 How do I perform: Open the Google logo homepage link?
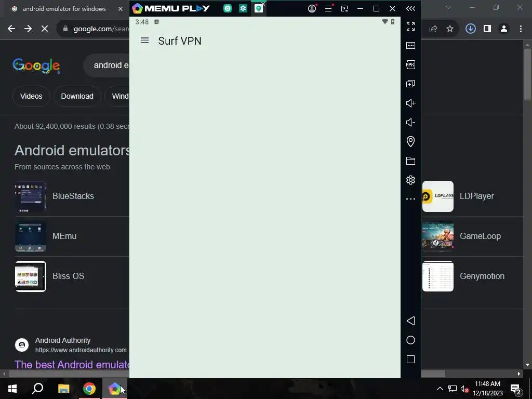(x=36, y=65)
